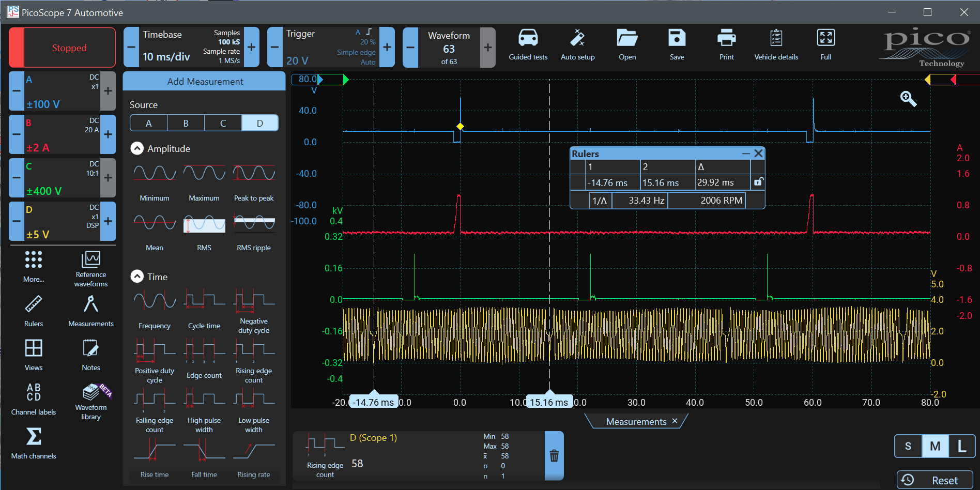
Task: Open Channel B settings
Action: click(x=62, y=134)
